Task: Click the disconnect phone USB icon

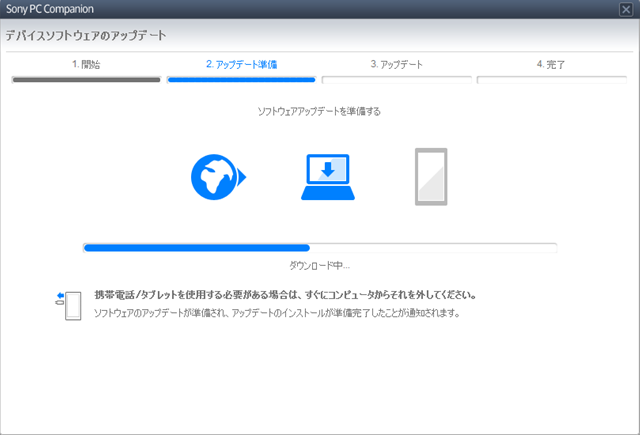Action: [x=69, y=306]
